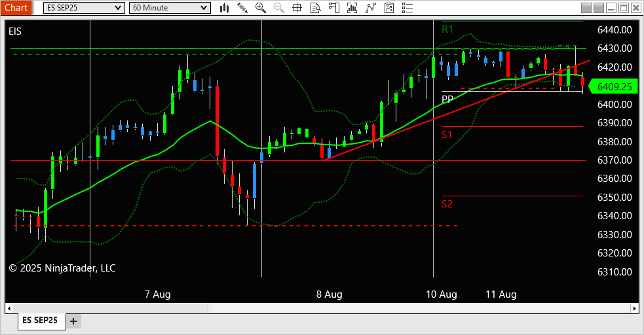
Task: Add a new tab with plus button
Action: [73, 321]
